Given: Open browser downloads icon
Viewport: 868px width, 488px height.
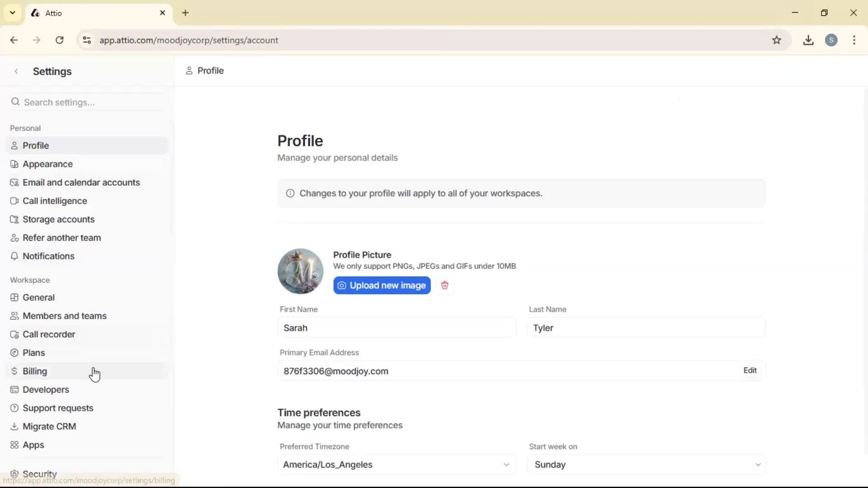Looking at the screenshot, I should click(808, 40).
